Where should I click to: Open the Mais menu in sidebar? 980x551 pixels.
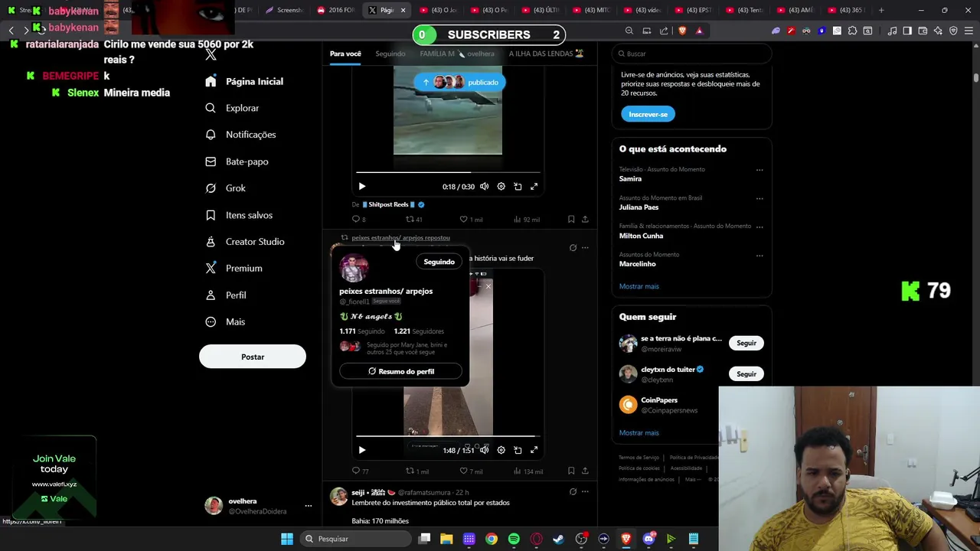[x=225, y=322]
